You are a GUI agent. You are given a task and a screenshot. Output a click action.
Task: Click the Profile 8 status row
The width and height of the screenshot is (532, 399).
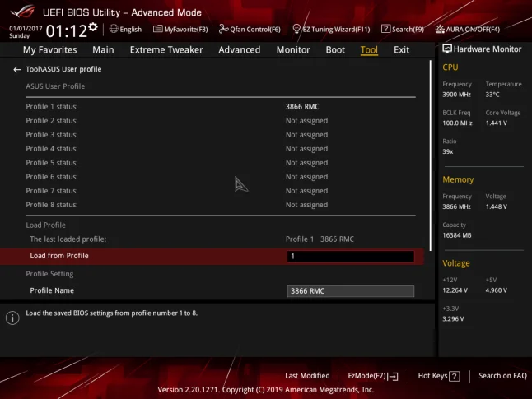(x=221, y=205)
